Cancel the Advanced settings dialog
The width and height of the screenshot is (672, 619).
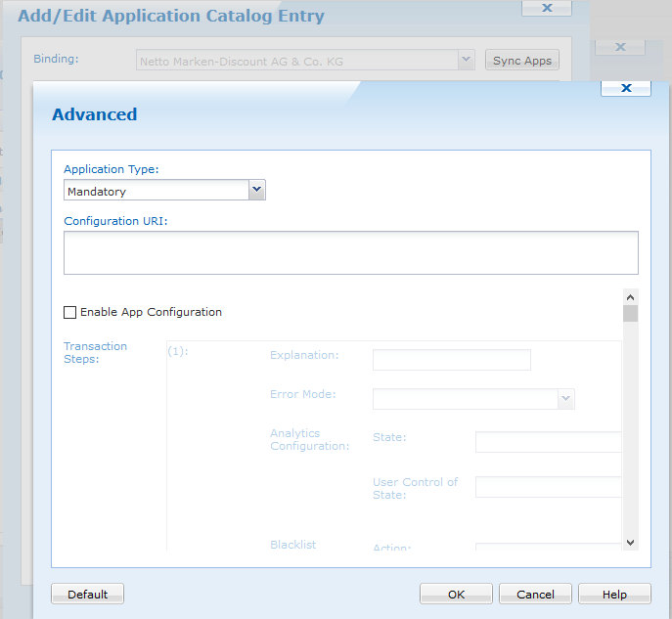click(535, 594)
